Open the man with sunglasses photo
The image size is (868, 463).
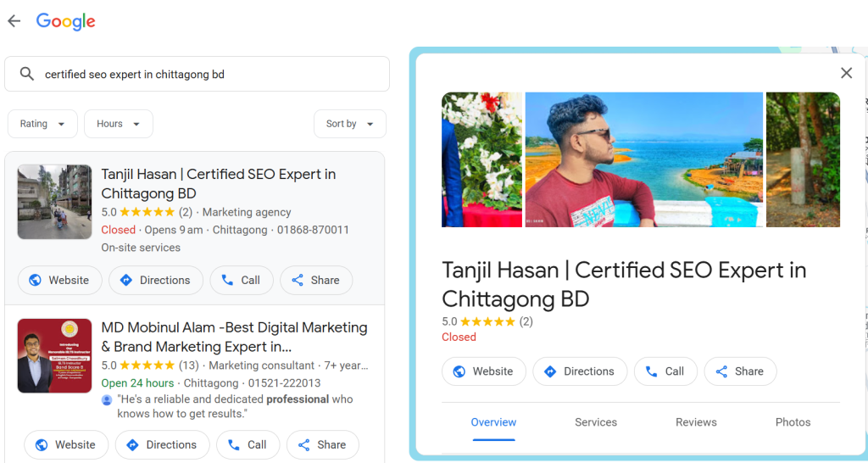pyautogui.click(x=644, y=159)
